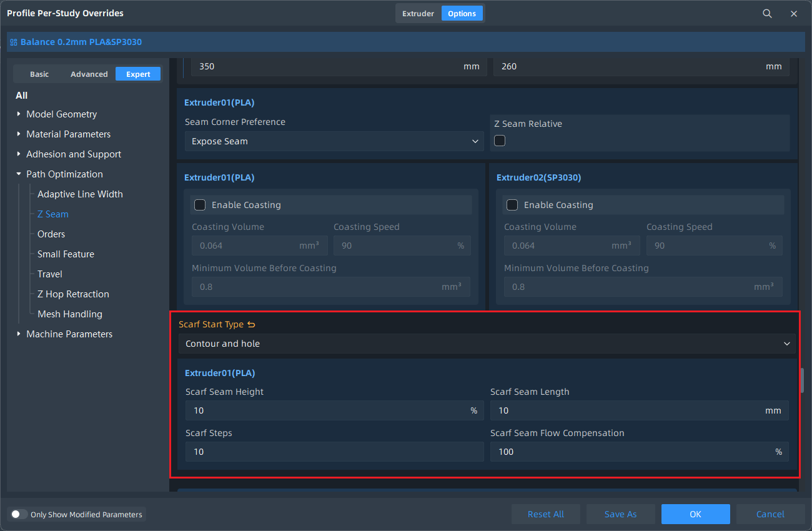Switch to the Extruder tab

click(x=418, y=14)
